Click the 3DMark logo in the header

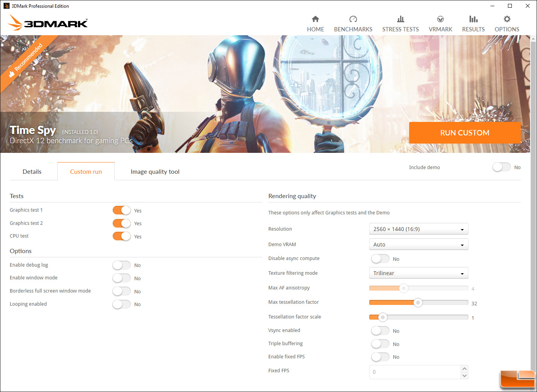pyautogui.click(x=48, y=23)
